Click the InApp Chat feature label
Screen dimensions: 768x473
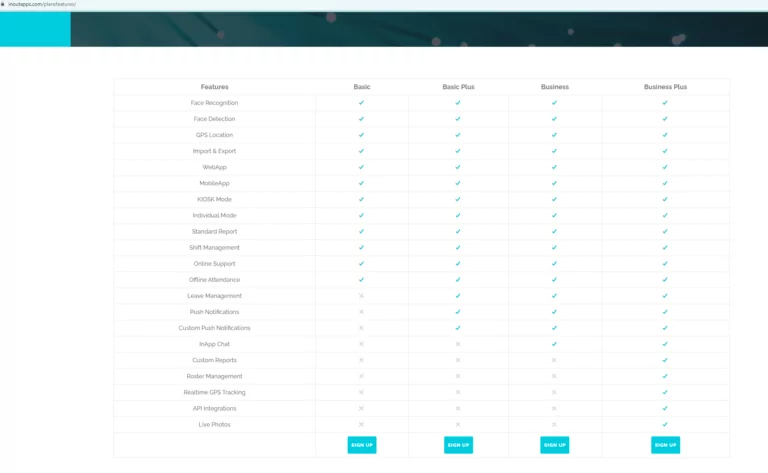(215, 344)
